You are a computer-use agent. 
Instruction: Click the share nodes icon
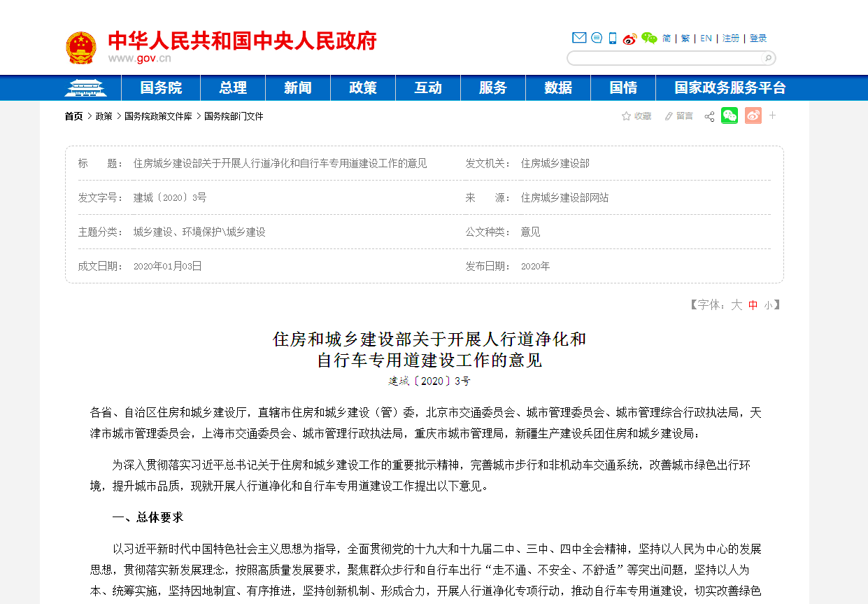coord(709,116)
